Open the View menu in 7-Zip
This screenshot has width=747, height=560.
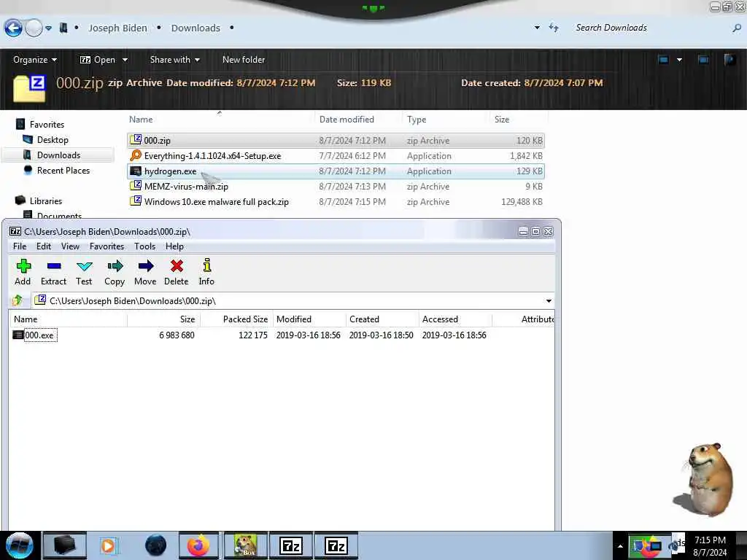tap(70, 246)
